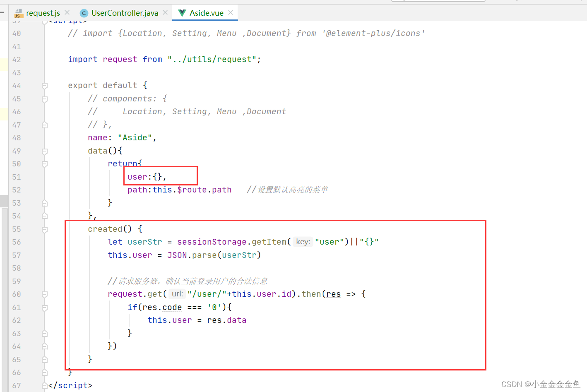
Task: Click fold end marker at line 65
Action: point(45,360)
